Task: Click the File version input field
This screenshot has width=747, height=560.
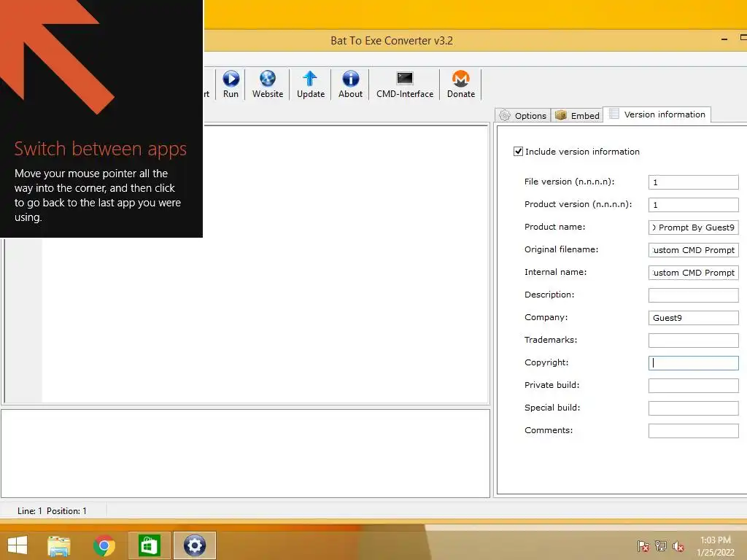Action: [x=693, y=182]
